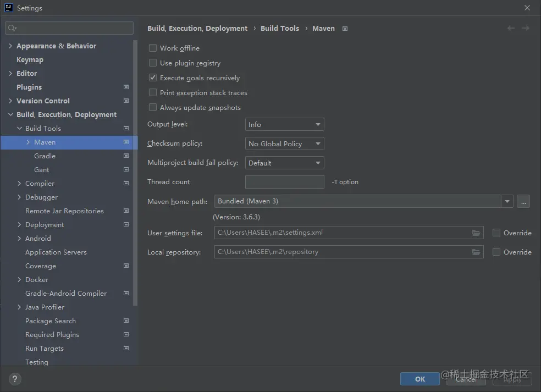Expand the Docker node
Screen dimensions: 541x392
tap(19, 279)
